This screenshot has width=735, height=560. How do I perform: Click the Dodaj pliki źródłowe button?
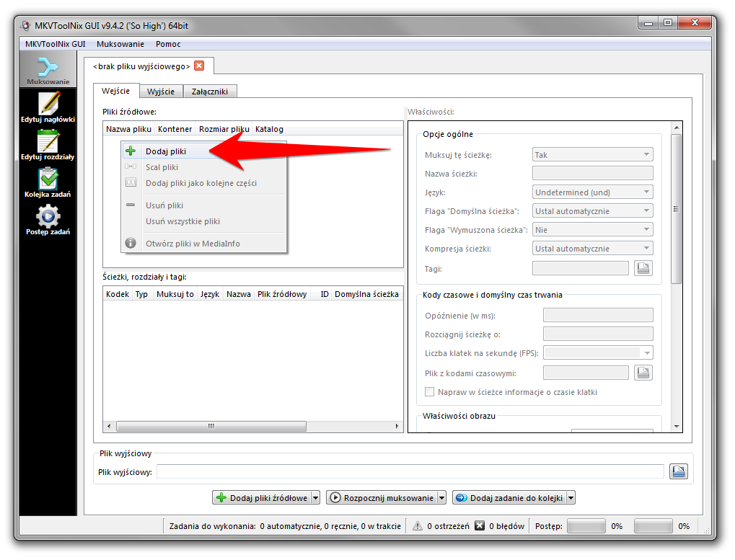point(262,498)
